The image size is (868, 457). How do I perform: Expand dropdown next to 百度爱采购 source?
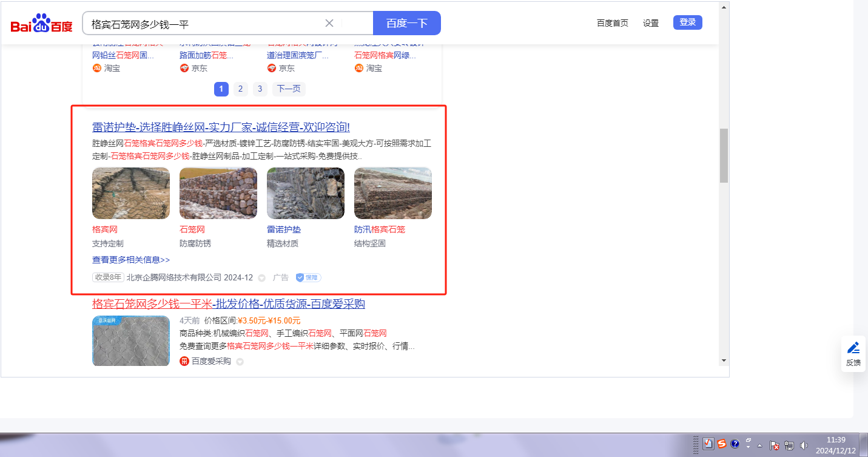pos(240,362)
